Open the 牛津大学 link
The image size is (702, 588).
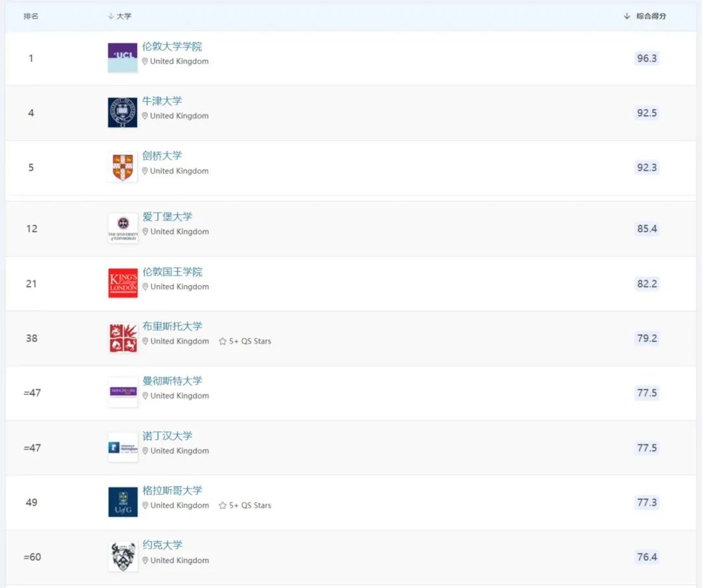point(162,101)
